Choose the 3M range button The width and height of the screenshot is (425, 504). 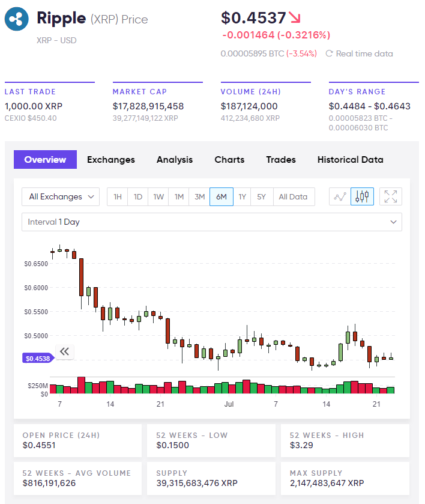tap(199, 196)
